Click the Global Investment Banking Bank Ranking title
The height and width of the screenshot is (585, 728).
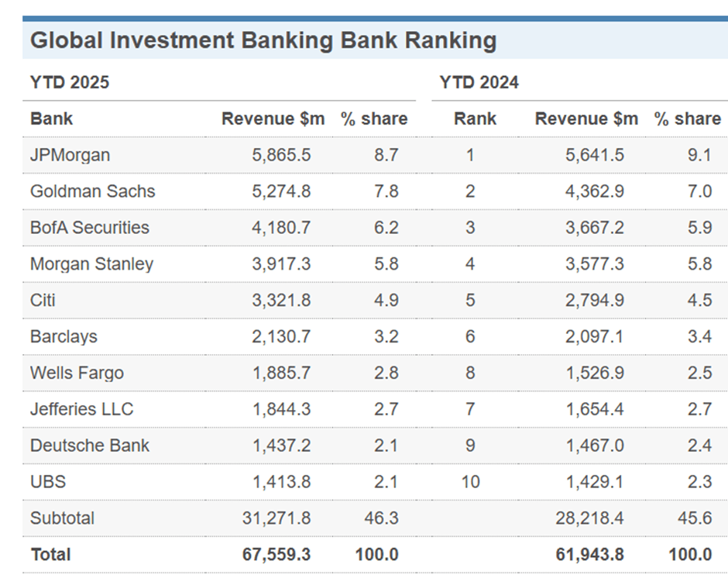pyautogui.click(x=263, y=40)
